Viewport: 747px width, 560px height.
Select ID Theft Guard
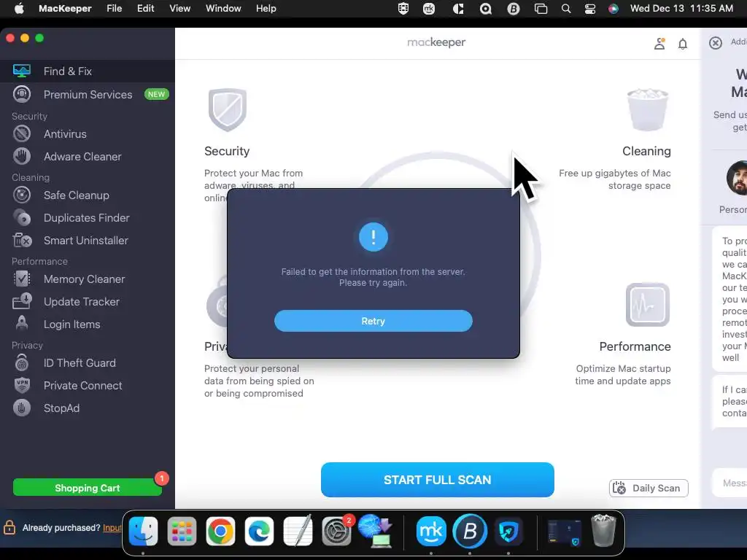88,363
